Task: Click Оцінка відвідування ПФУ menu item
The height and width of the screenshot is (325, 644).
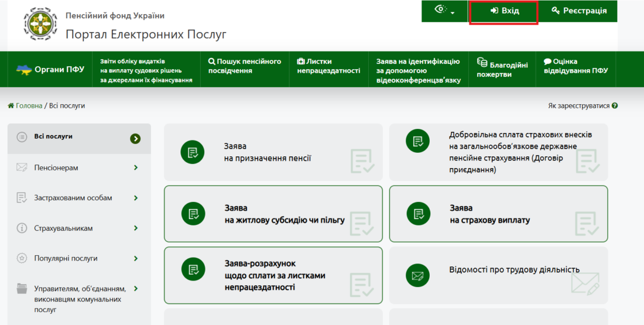Action: (x=575, y=66)
